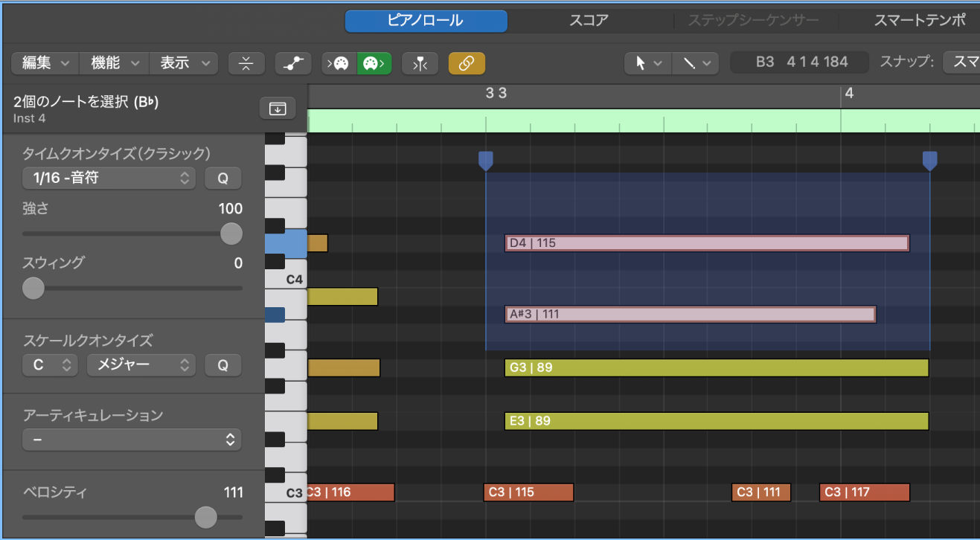Toggle the MIDI In button
The height and width of the screenshot is (540, 980).
339,64
